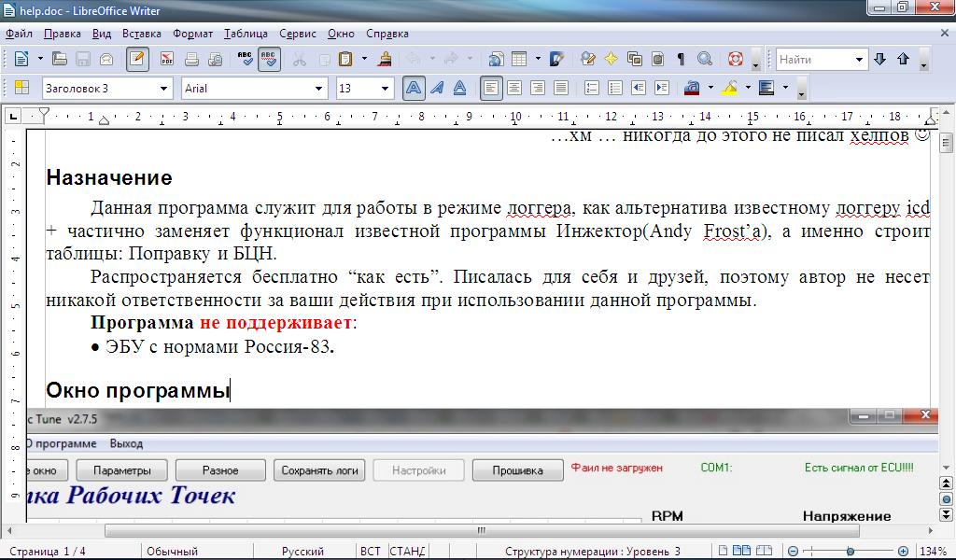Toggle Edit File mode
This screenshot has width=956, height=560.
[138, 59]
